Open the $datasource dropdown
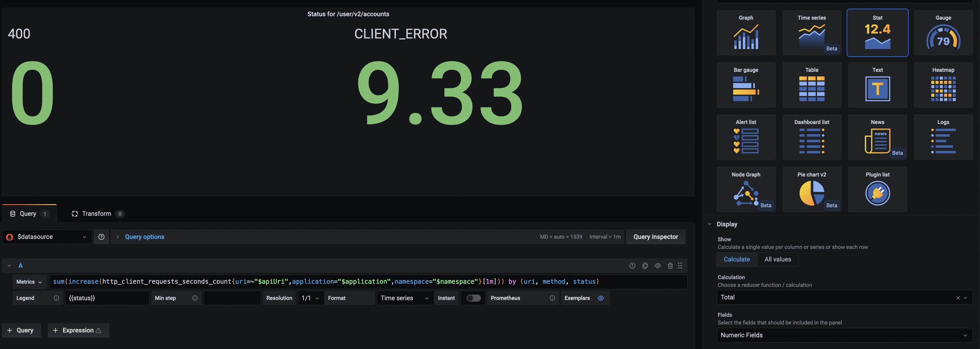The image size is (980, 349). [47, 237]
